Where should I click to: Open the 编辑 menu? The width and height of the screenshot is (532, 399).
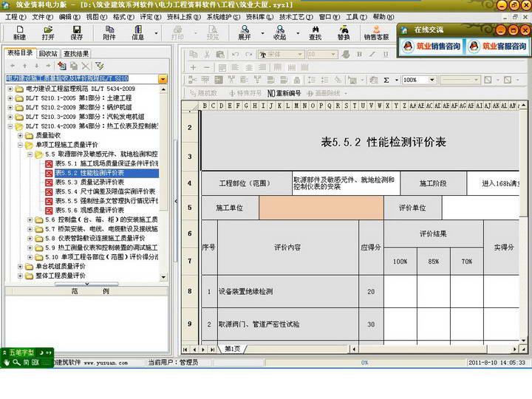click(69, 16)
